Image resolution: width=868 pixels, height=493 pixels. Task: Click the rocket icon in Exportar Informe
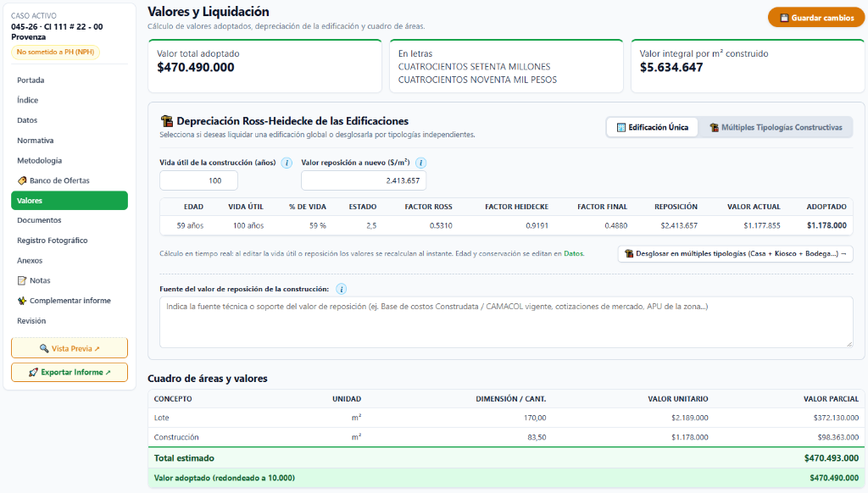tap(33, 373)
